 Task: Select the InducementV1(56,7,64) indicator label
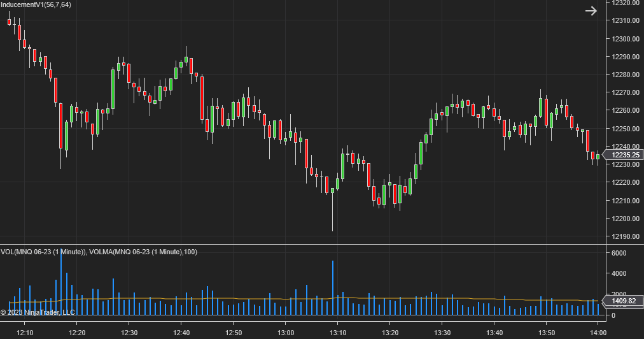36,4
